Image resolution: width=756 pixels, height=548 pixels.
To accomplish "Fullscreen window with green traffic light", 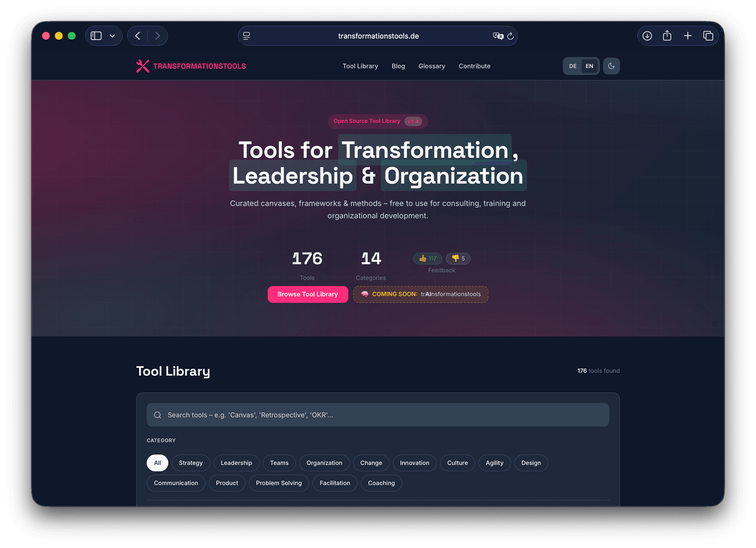I will (x=72, y=36).
